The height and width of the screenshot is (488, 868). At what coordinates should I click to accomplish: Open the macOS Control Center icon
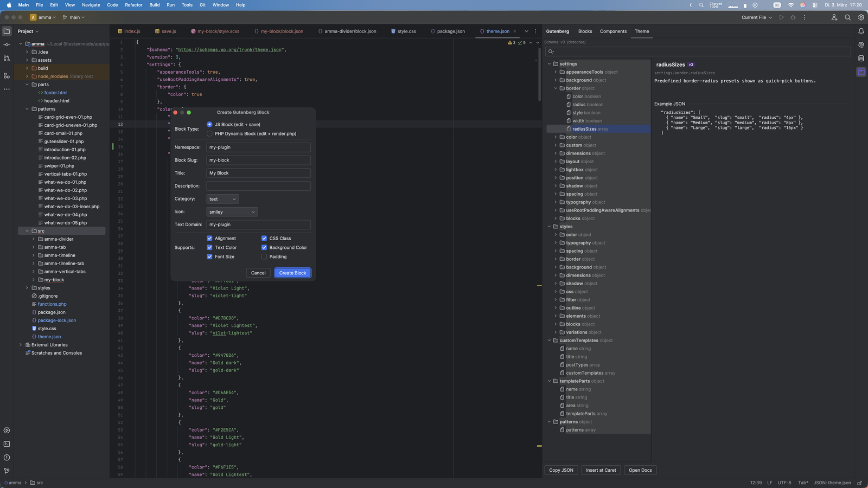(x=815, y=5)
